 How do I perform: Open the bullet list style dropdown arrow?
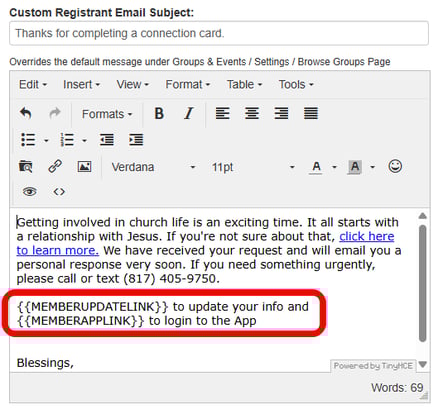tap(46, 140)
